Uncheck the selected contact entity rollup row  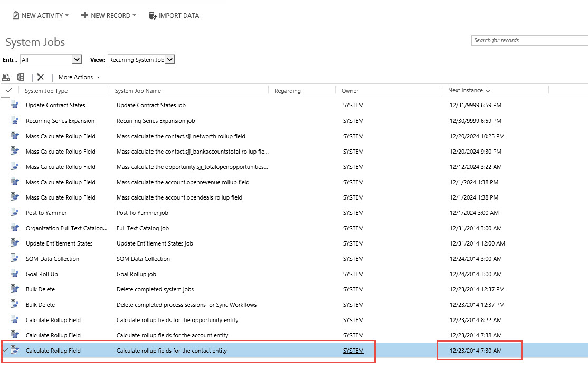click(x=6, y=350)
